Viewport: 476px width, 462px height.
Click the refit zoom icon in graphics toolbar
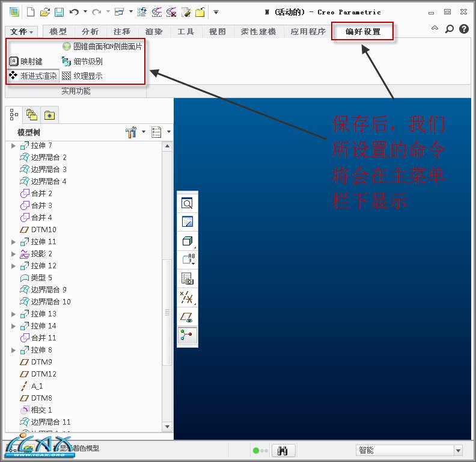point(188,203)
